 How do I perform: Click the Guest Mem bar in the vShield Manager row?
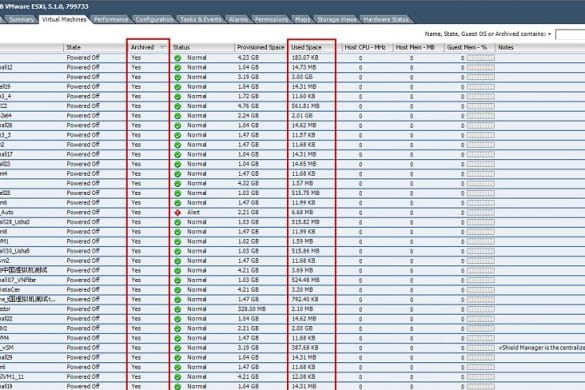tap(481, 348)
